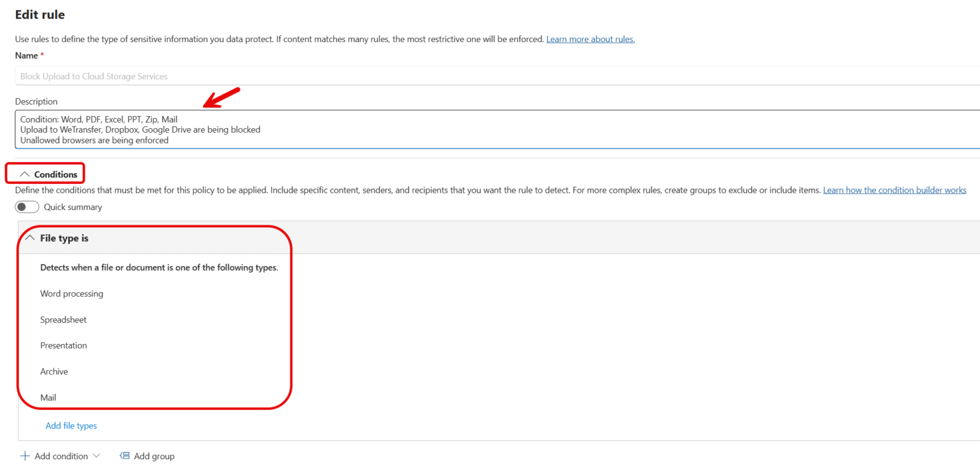The image size is (980, 466).
Task: Click the Add group icon
Action: [x=124, y=456]
